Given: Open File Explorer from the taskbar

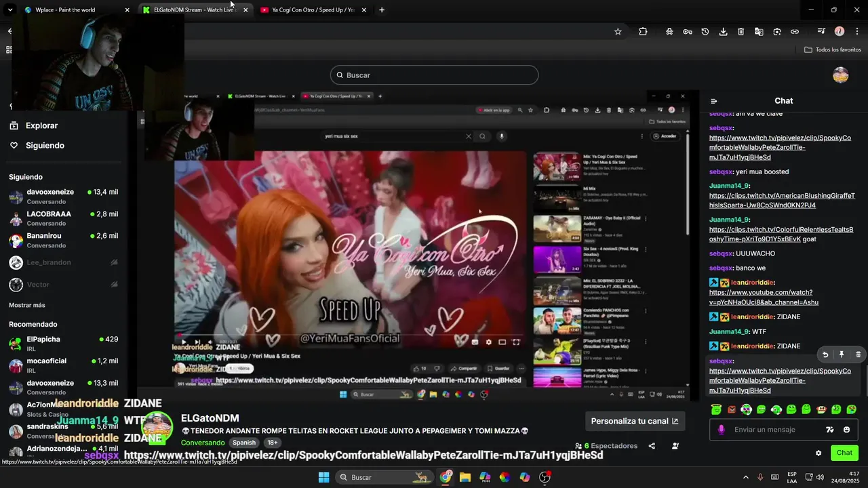Looking at the screenshot, I should 465,477.
